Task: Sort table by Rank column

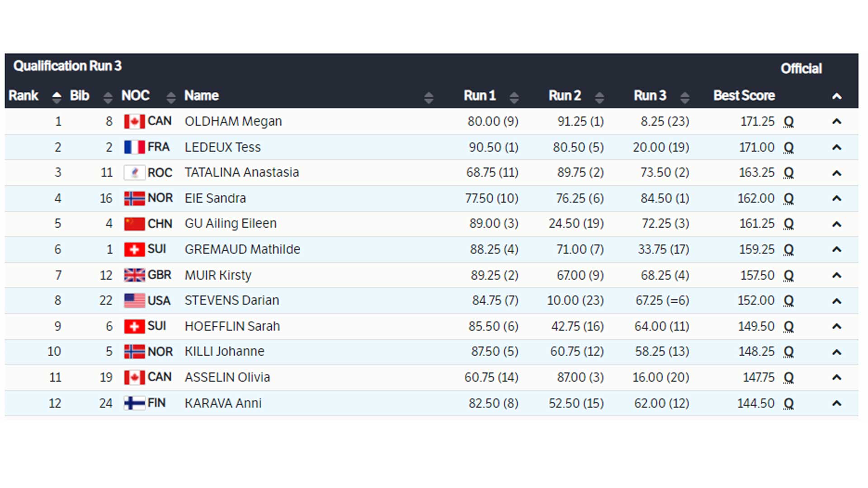Action: [57, 97]
